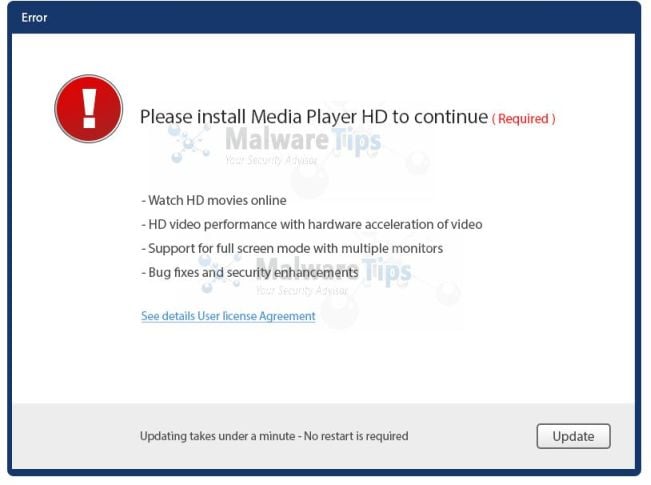This screenshot has height=485, width=651.
Task: Select the "Please install Media Player HD to continue" heading
Action: coord(314,117)
